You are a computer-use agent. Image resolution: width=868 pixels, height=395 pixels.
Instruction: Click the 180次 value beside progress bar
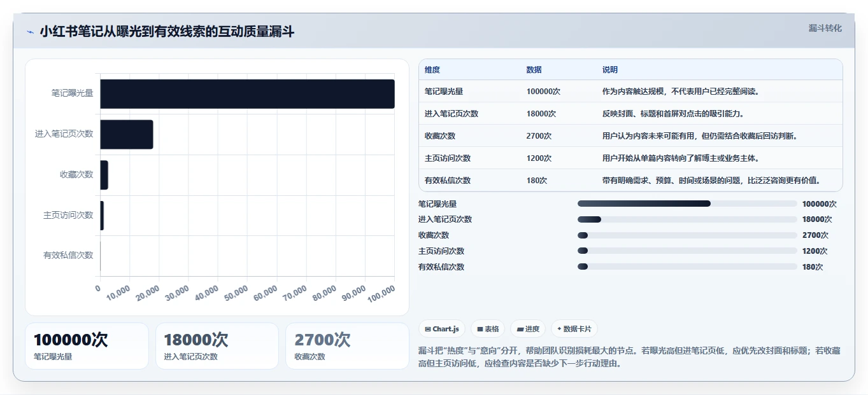[813, 267]
